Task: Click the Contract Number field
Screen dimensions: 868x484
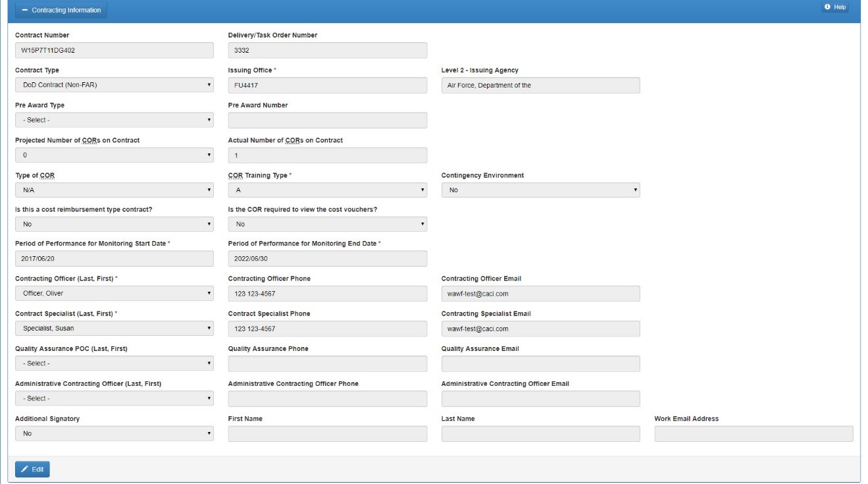Action: tap(114, 50)
